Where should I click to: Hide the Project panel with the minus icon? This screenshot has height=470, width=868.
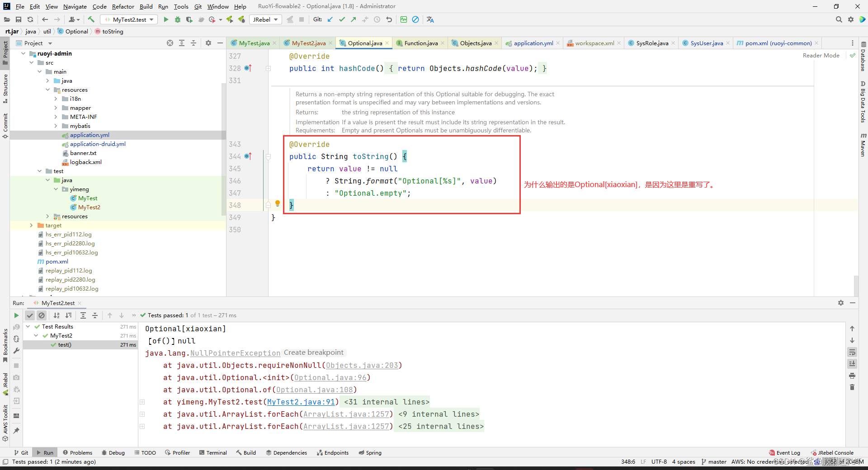(220, 43)
